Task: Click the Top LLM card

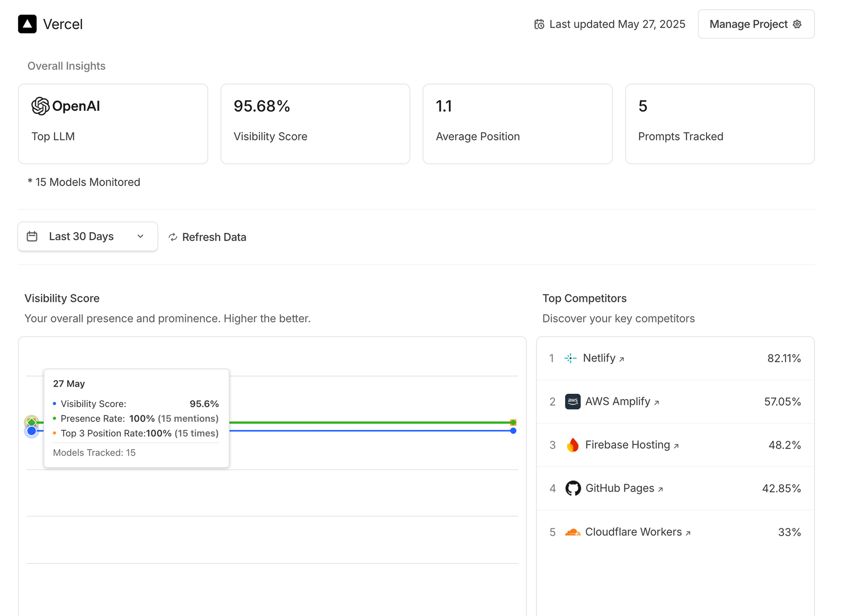Action: [x=113, y=124]
